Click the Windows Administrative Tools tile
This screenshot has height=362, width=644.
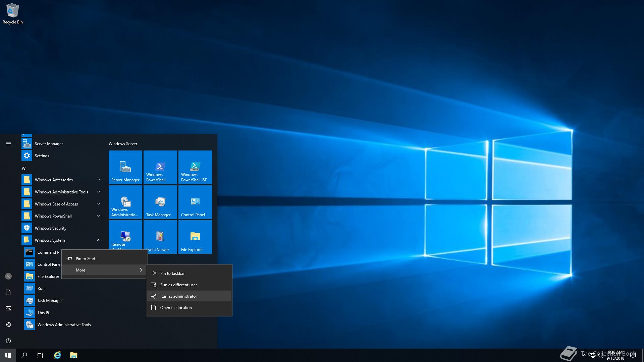pos(125,202)
